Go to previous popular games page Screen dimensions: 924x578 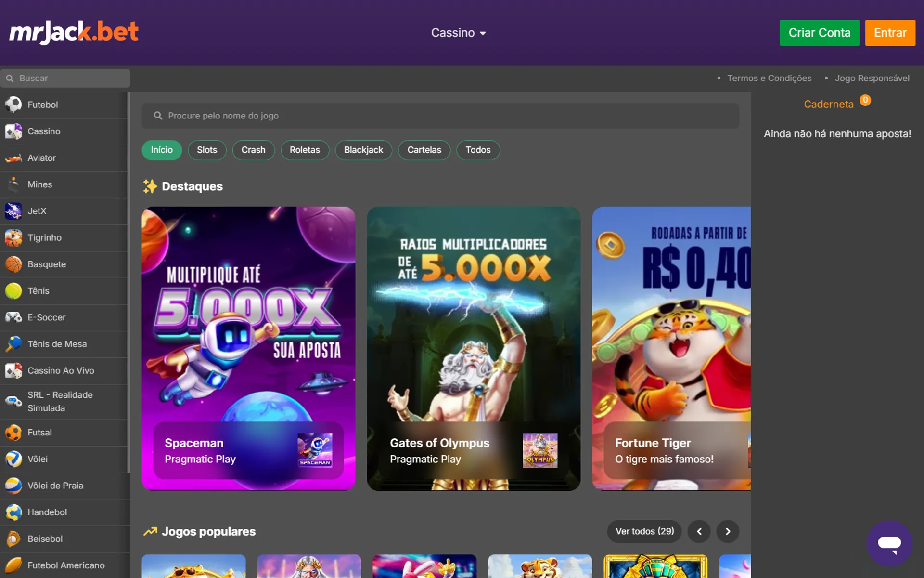pyautogui.click(x=699, y=531)
